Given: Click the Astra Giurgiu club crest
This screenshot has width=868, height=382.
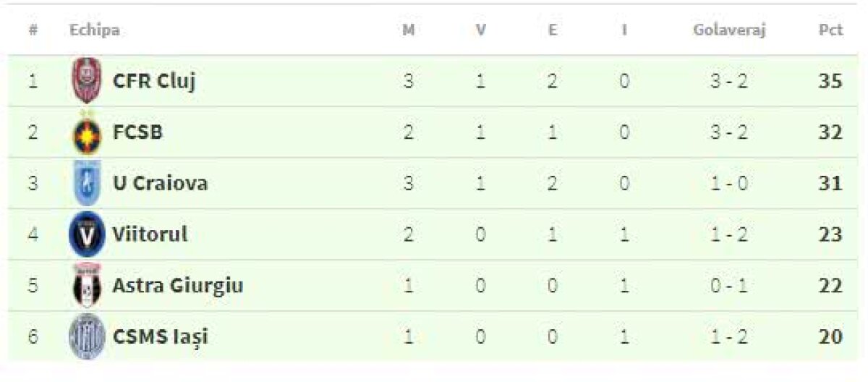Looking at the screenshot, I should coord(87,286).
